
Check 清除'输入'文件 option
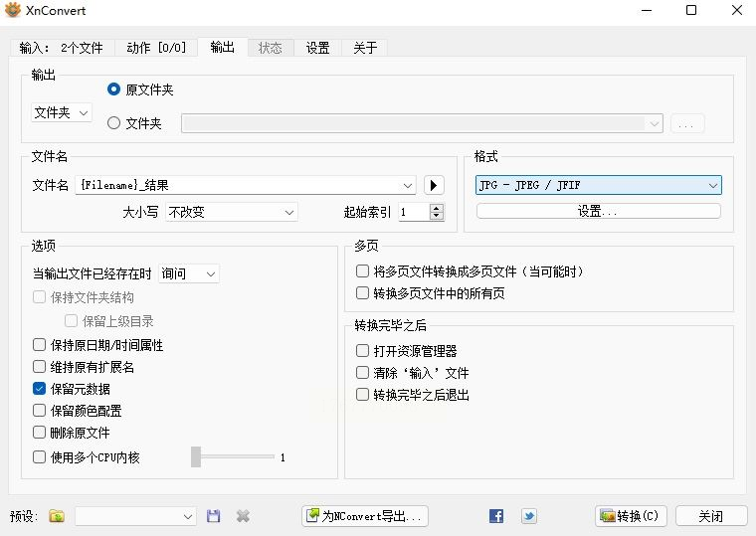coord(362,372)
